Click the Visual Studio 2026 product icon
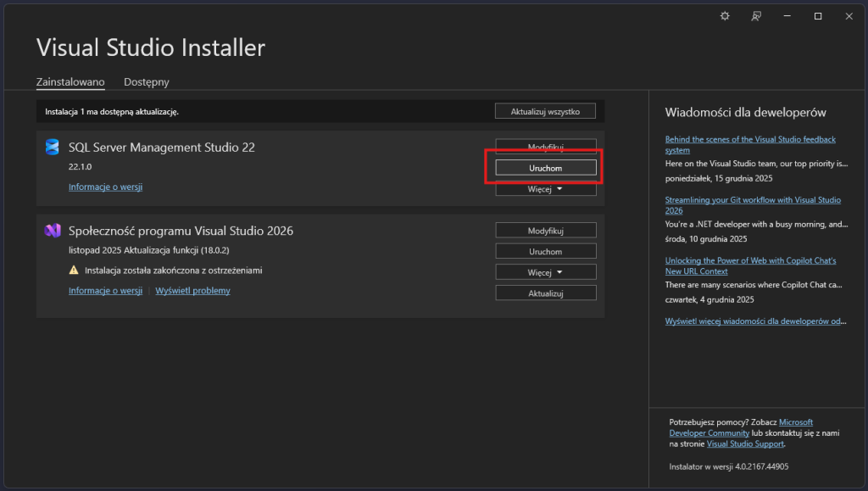 (x=53, y=231)
